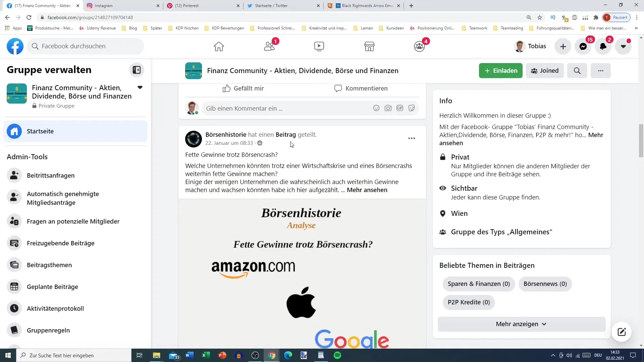Viewport: 644px width, 362px height.
Task: Open the KDP Nischen bookmark folder
Action: point(183,28)
